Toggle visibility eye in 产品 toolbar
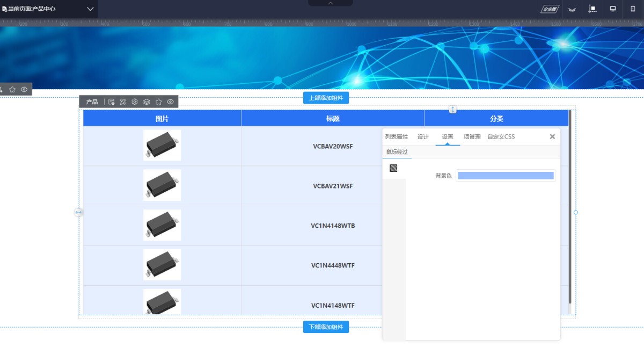644x347 pixels. click(170, 102)
